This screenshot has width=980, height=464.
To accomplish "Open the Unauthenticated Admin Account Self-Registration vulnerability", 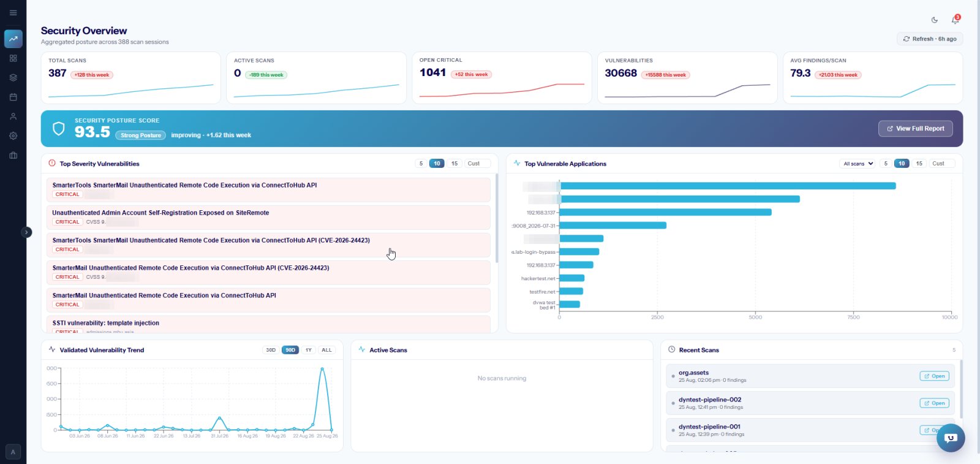I will click(268, 217).
